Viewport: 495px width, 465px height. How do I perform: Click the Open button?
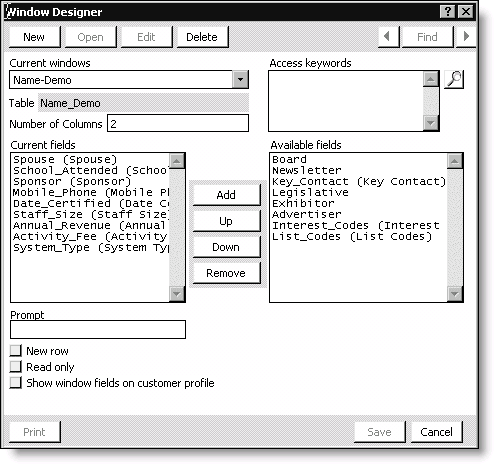pyautogui.click(x=91, y=37)
